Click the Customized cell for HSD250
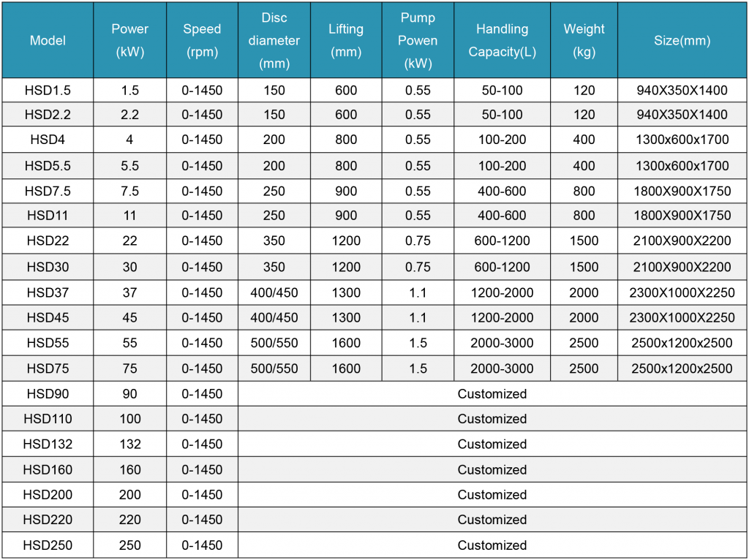Viewport: 749px width, 560px height. click(492, 545)
